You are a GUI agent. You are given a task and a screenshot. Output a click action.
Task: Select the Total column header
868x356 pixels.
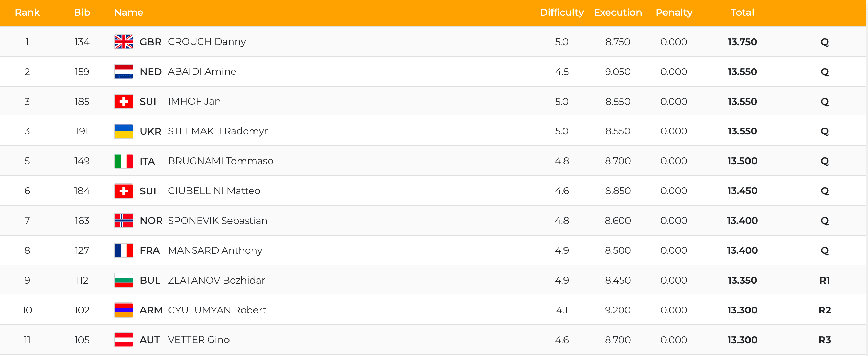[742, 12]
